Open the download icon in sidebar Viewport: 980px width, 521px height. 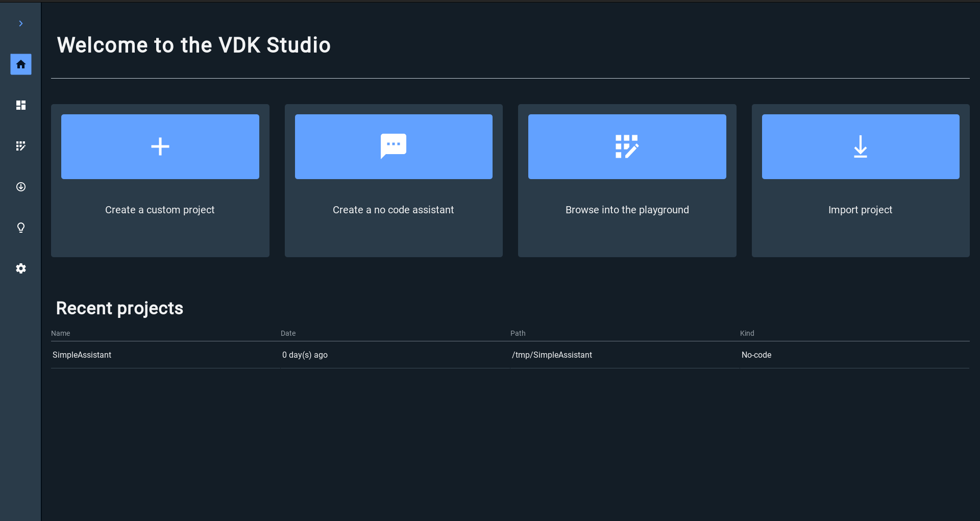(21, 187)
